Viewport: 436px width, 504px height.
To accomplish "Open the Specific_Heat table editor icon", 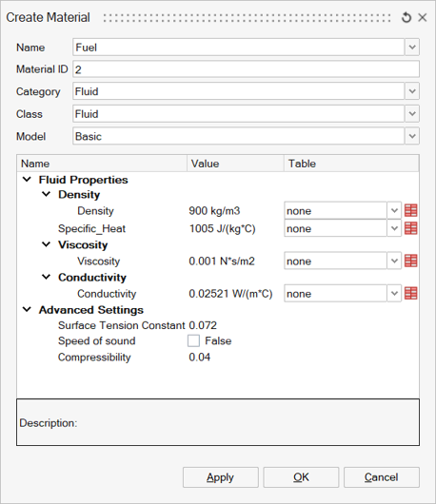I will click(x=411, y=228).
